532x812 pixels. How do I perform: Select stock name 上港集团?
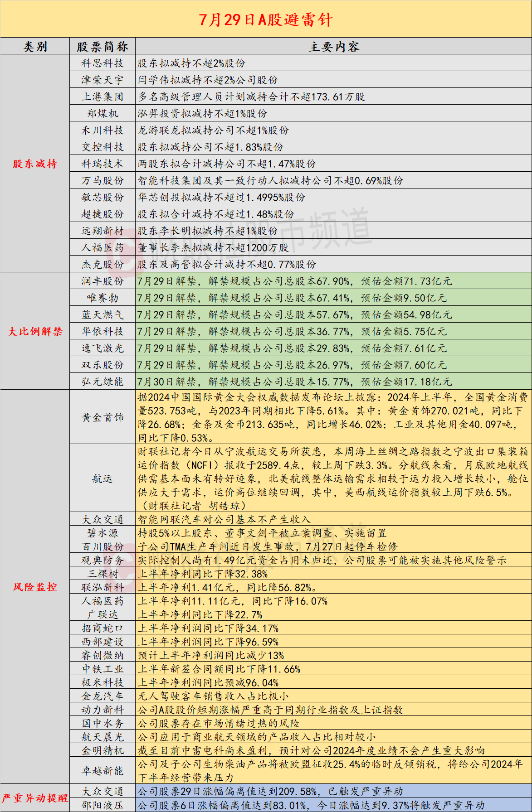pos(102,97)
